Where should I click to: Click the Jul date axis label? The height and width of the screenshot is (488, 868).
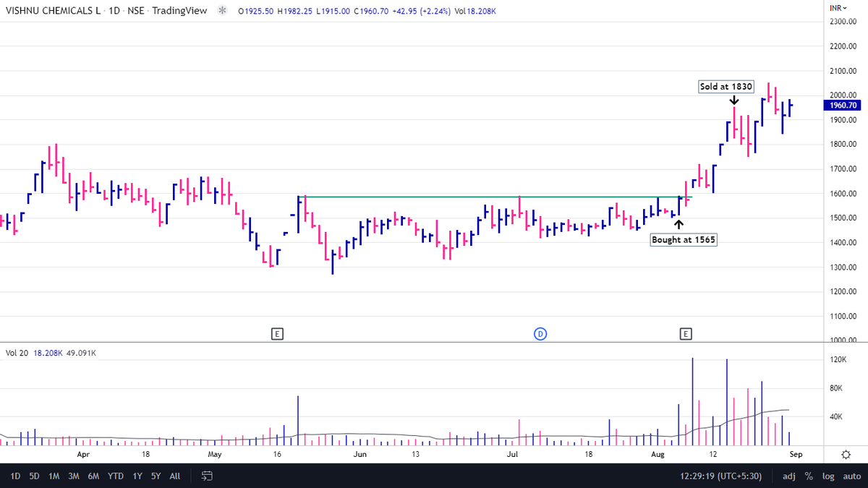click(513, 454)
